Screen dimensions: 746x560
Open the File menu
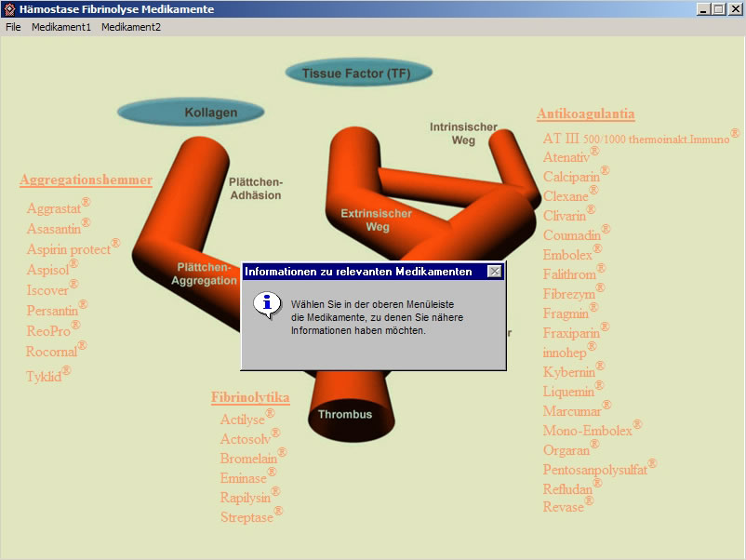(x=13, y=27)
